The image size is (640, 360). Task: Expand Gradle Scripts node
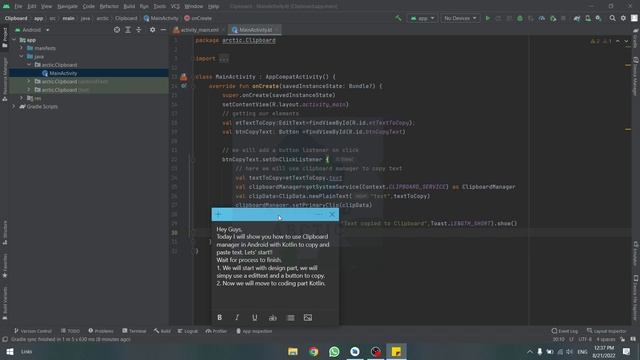[14, 106]
